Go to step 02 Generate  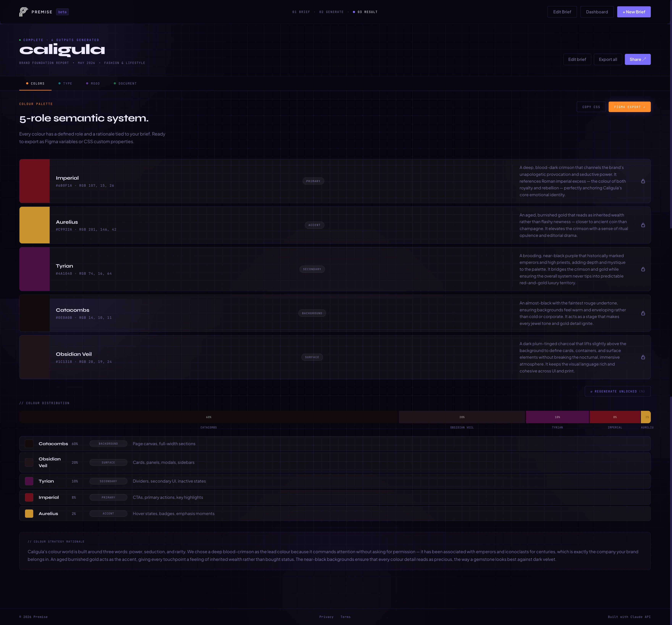click(x=331, y=12)
